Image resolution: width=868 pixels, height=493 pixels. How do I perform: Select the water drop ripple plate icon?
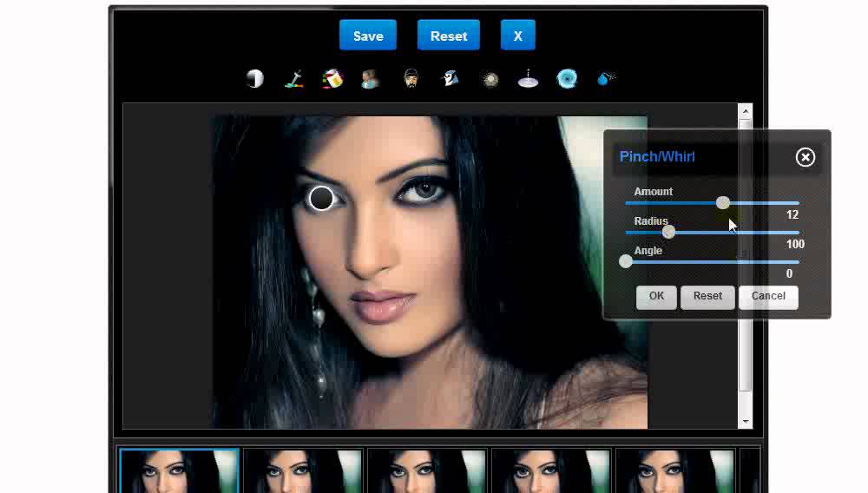528,79
